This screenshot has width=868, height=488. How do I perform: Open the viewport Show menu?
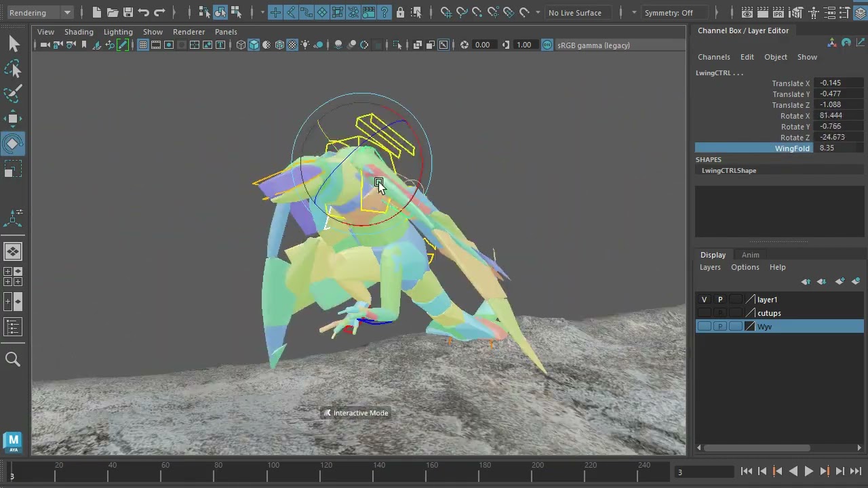pyautogui.click(x=153, y=32)
